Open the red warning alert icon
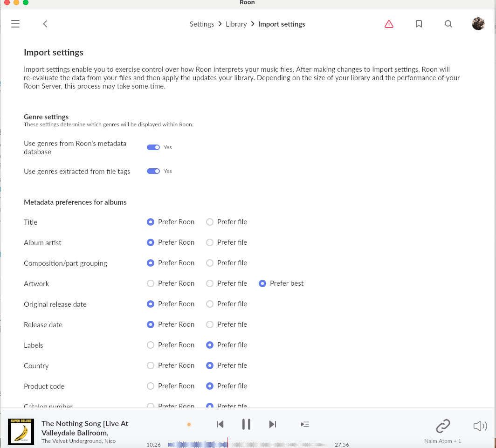The width and height of the screenshot is (496, 448). [389, 24]
